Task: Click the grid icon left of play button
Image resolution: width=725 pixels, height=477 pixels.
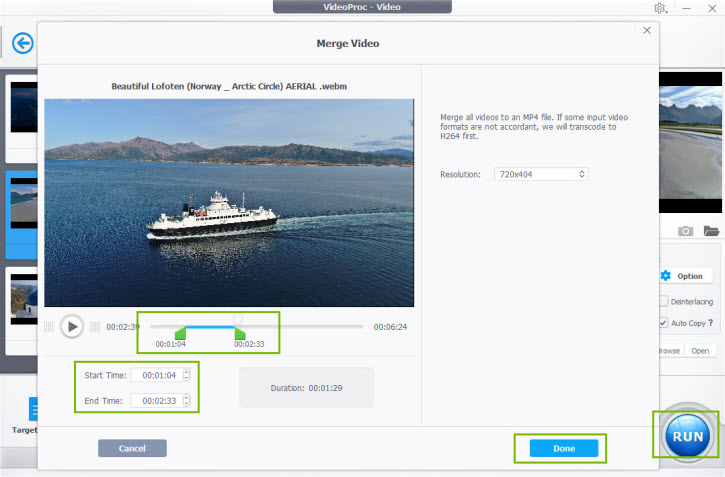Action: [48, 327]
